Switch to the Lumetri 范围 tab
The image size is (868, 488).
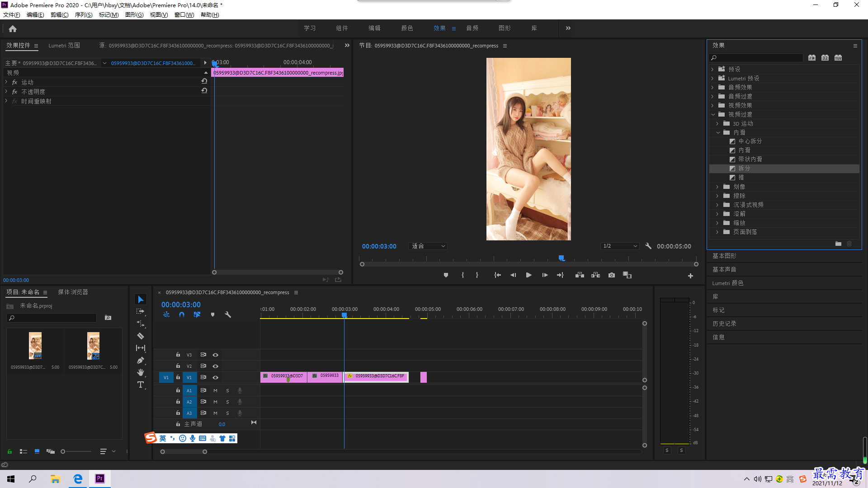click(x=64, y=46)
